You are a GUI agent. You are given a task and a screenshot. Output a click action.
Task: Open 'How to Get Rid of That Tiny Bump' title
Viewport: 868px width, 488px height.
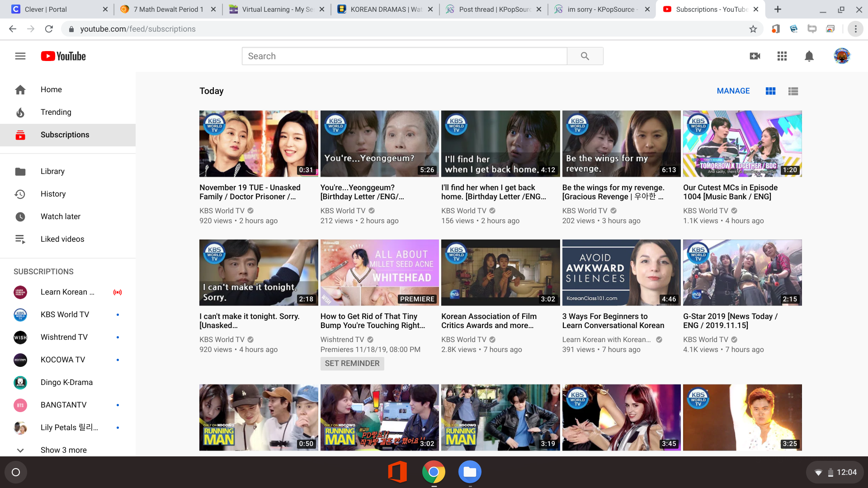coord(373,321)
